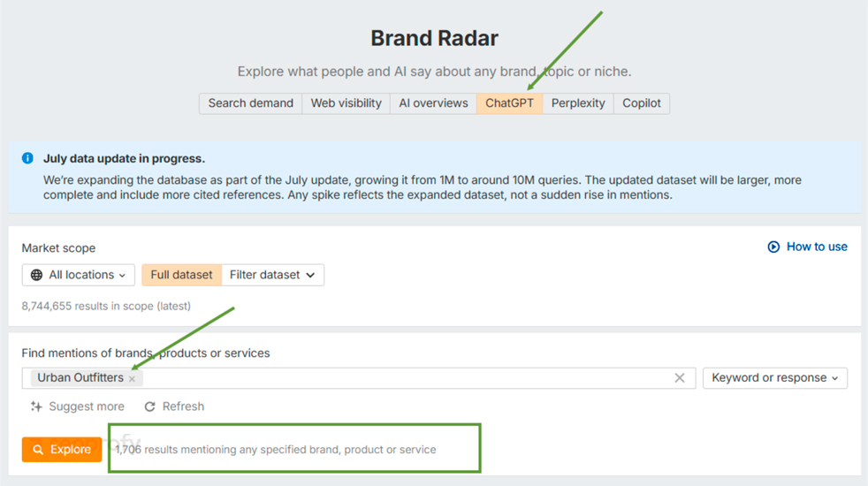Click the play icon beside How to use
The image size is (868, 486).
coord(773,247)
